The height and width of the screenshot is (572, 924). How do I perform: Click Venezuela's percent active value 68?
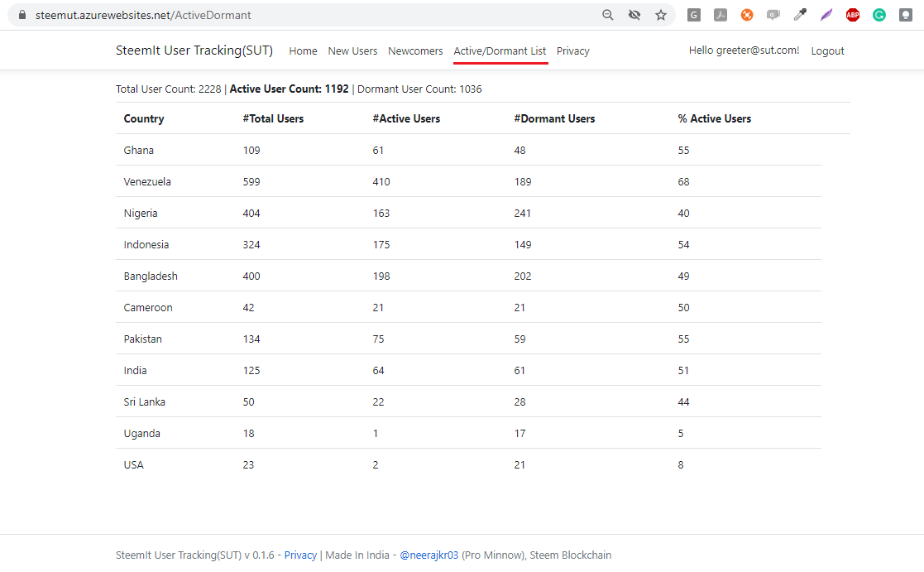point(683,181)
